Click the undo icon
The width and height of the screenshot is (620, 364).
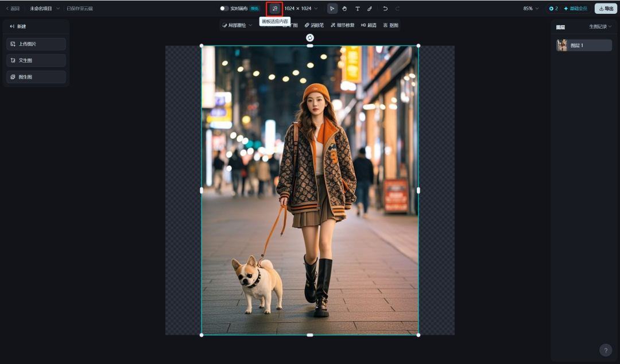click(385, 8)
